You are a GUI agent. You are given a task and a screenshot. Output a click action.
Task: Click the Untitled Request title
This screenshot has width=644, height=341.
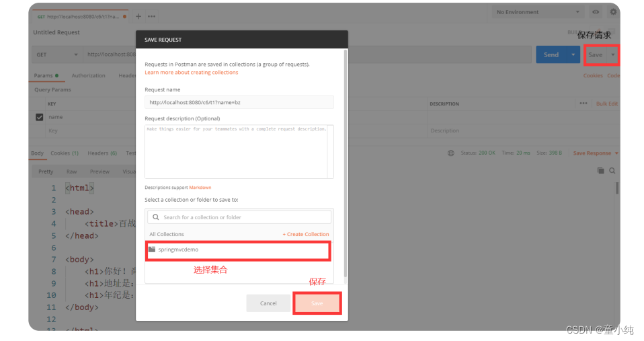pos(56,32)
